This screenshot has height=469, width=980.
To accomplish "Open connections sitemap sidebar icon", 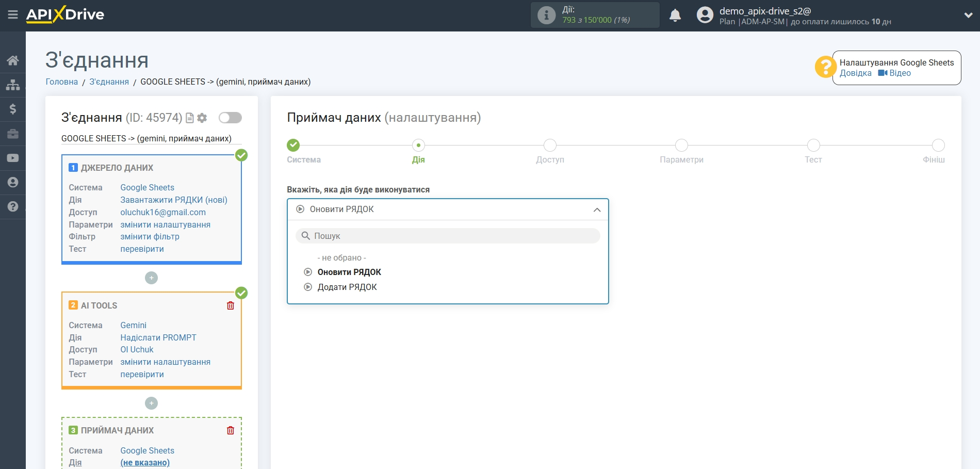I will pos(13,85).
